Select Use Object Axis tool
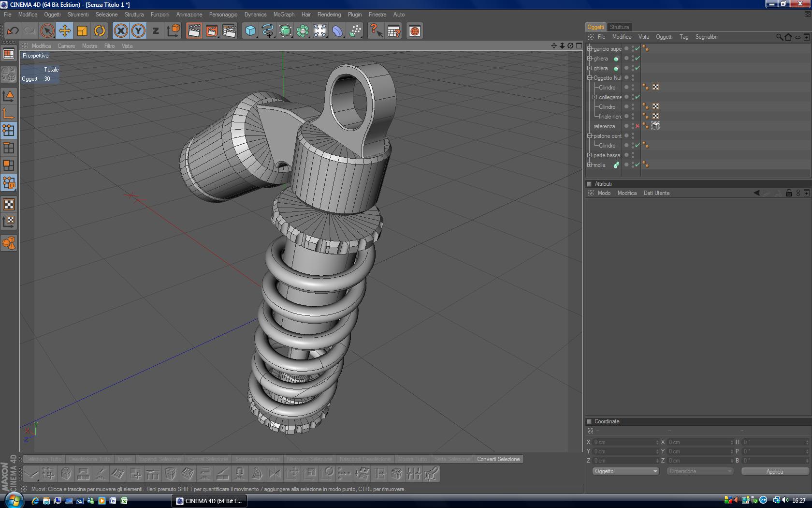Screen dimensions: 812x508 (9, 113)
